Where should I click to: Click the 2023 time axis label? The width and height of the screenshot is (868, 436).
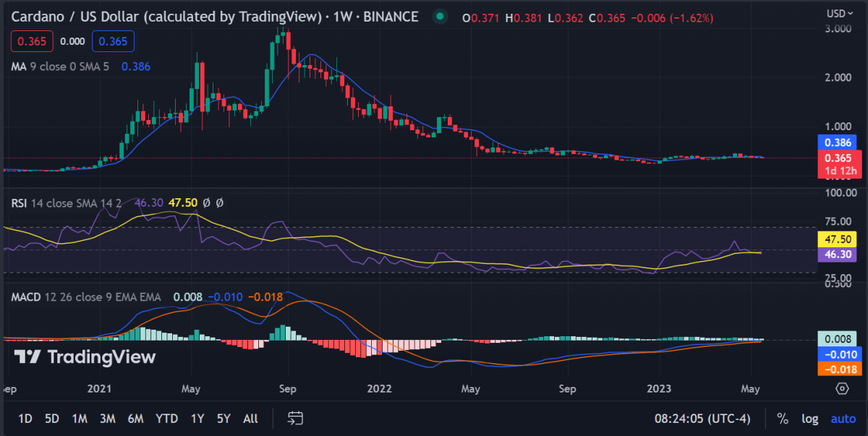[660, 389]
